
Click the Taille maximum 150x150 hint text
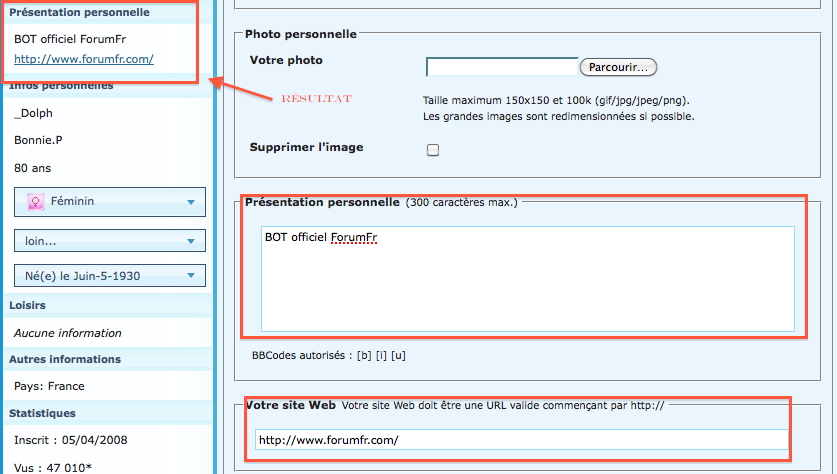[556, 100]
